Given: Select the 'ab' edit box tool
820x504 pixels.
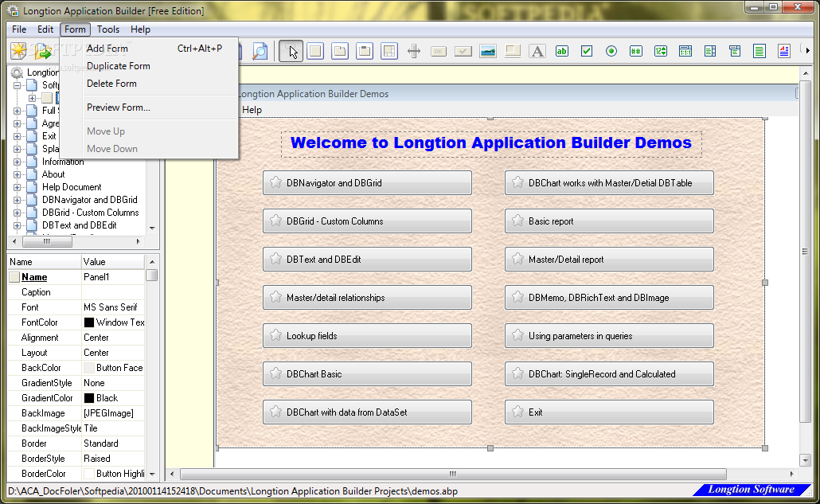Looking at the screenshot, I should coord(561,51).
